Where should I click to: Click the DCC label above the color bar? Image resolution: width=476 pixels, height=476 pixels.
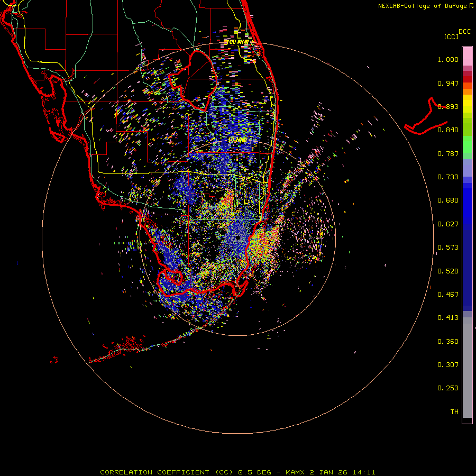(x=465, y=32)
